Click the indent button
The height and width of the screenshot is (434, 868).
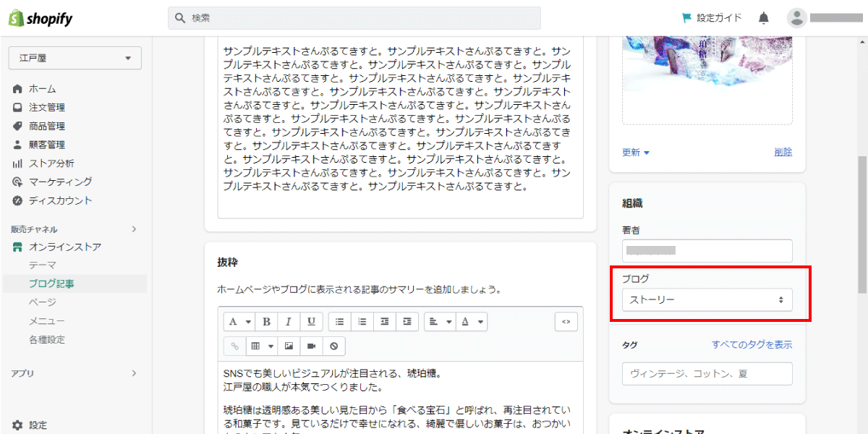[407, 322]
